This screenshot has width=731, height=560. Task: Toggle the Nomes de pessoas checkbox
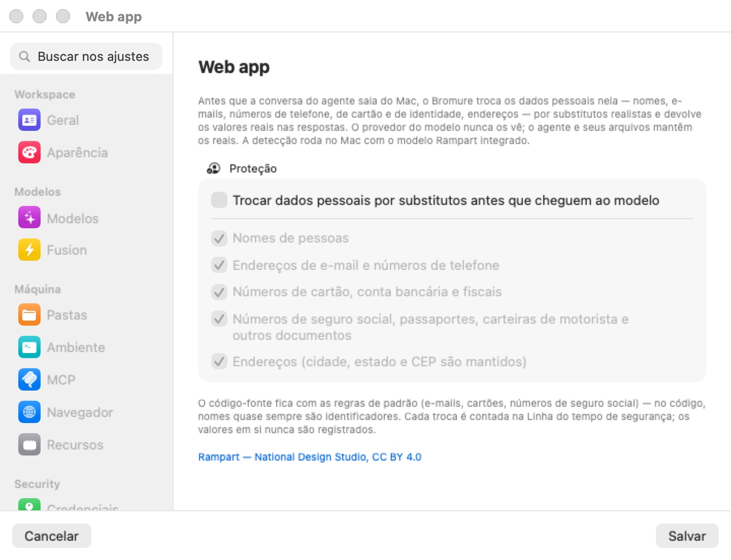click(219, 238)
